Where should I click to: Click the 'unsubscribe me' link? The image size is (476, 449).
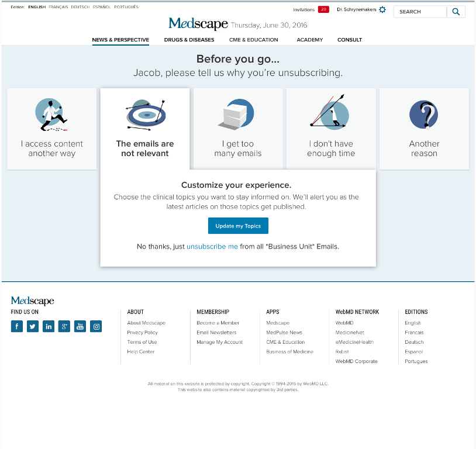click(x=212, y=247)
